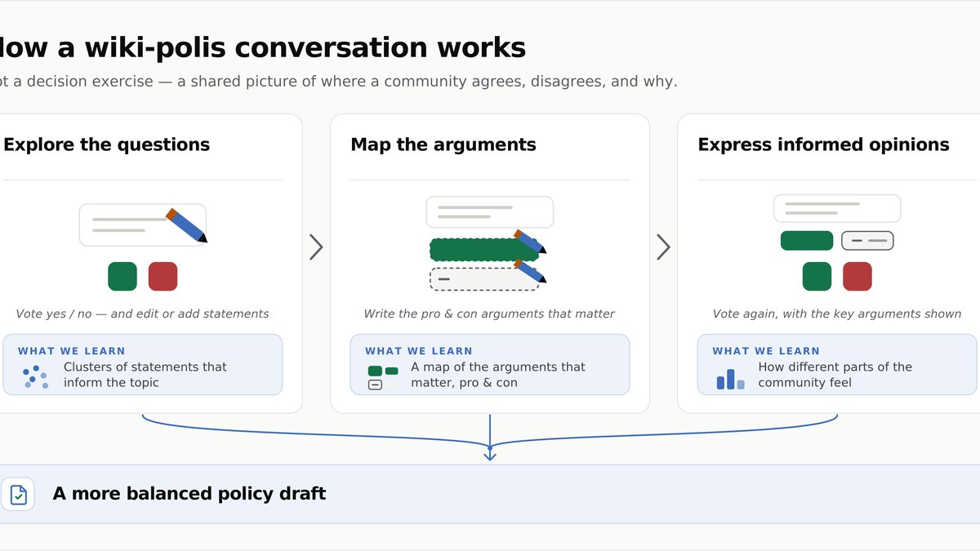Image resolution: width=980 pixels, height=551 pixels.
Task: Click the statement text box in the Map card
Action: 490,212
